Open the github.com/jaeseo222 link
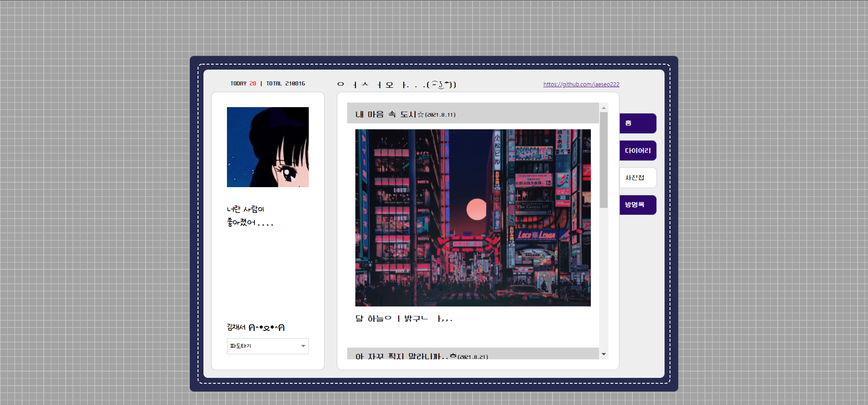The height and width of the screenshot is (405, 868). [x=581, y=85]
